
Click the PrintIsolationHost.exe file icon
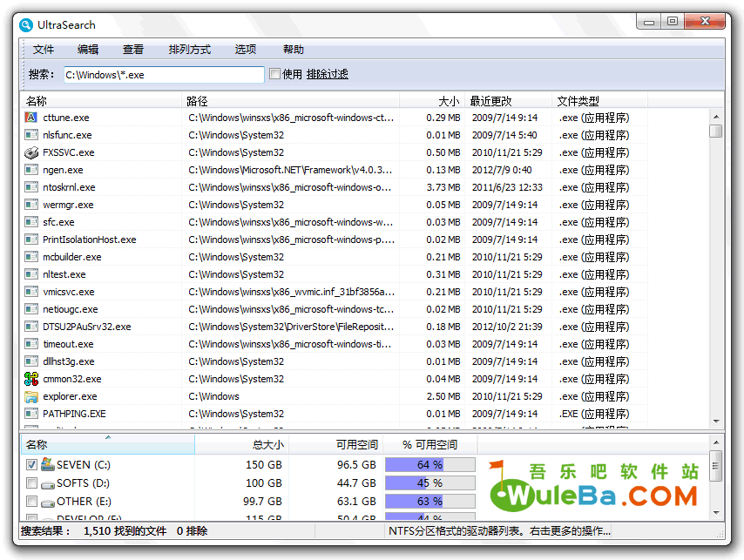31,240
